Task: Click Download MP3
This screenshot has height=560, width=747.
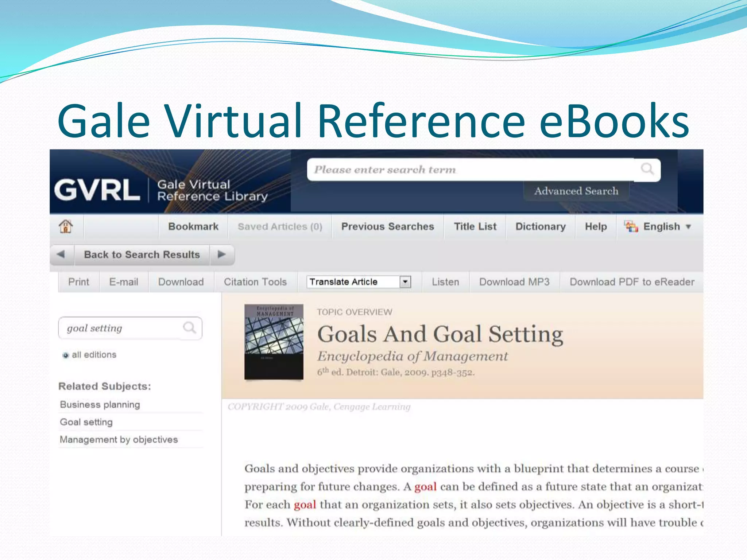Action: 514,282
